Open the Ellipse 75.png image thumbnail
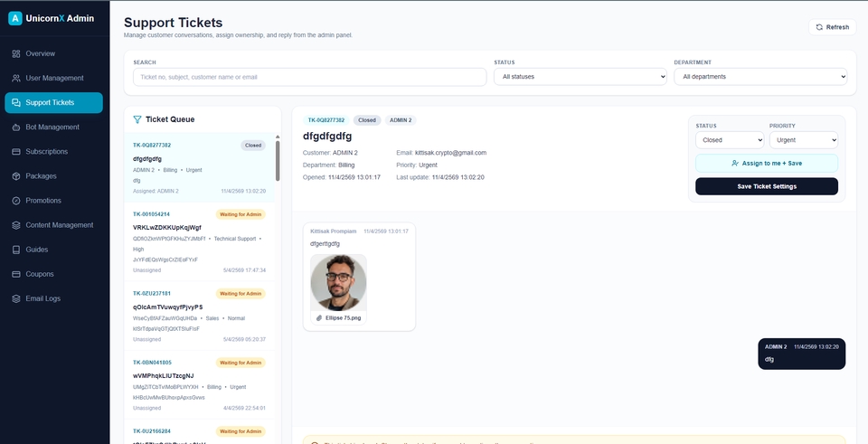The height and width of the screenshot is (444, 868). click(x=338, y=282)
